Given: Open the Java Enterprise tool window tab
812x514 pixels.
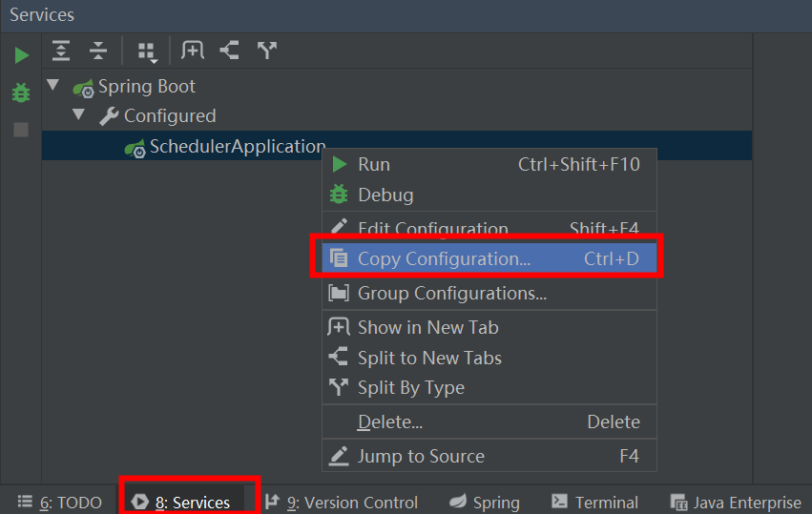Looking at the screenshot, I should pos(736,503).
